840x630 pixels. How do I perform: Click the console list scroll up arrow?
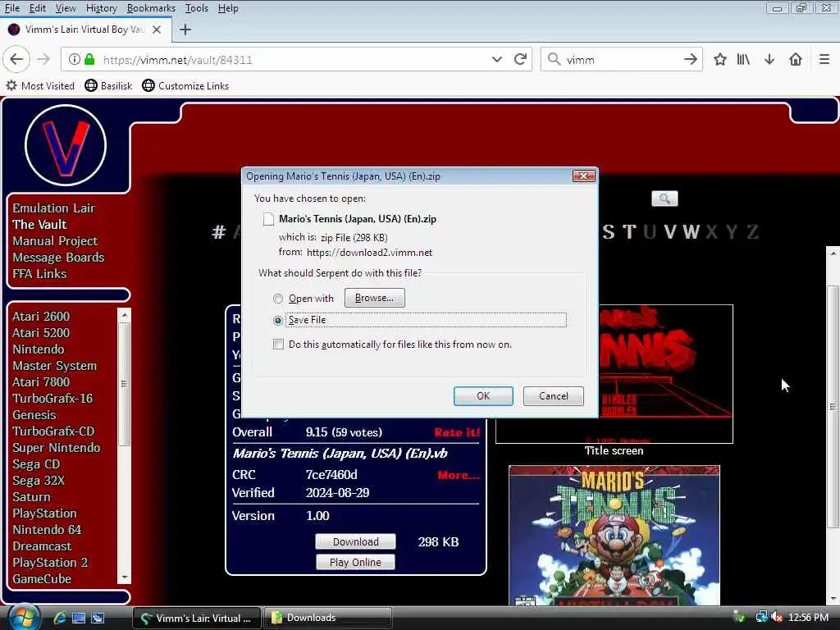[x=125, y=315]
